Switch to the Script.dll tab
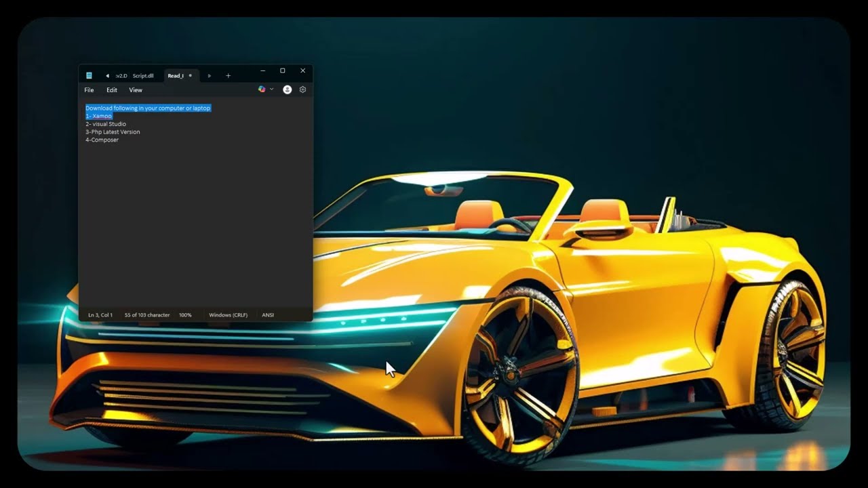868x488 pixels. click(x=143, y=76)
